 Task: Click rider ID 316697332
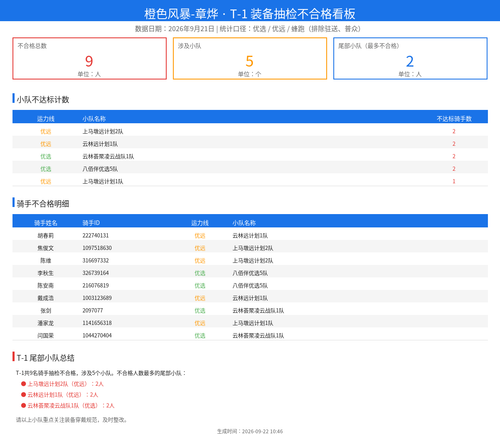(x=95, y=260)
